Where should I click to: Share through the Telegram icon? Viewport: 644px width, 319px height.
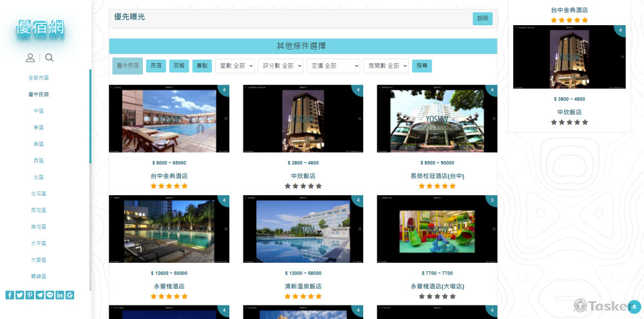click(40, 295)
